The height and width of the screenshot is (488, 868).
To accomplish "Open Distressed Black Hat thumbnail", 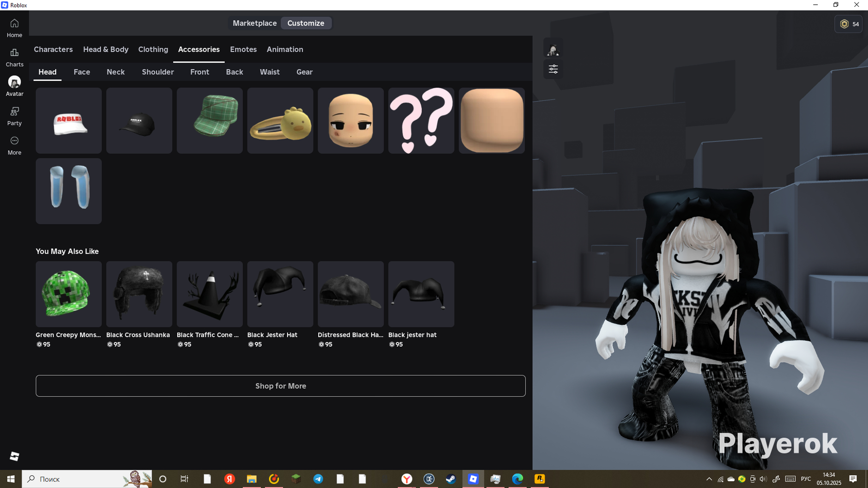I will pyautogui.click(x=351, y=294).
